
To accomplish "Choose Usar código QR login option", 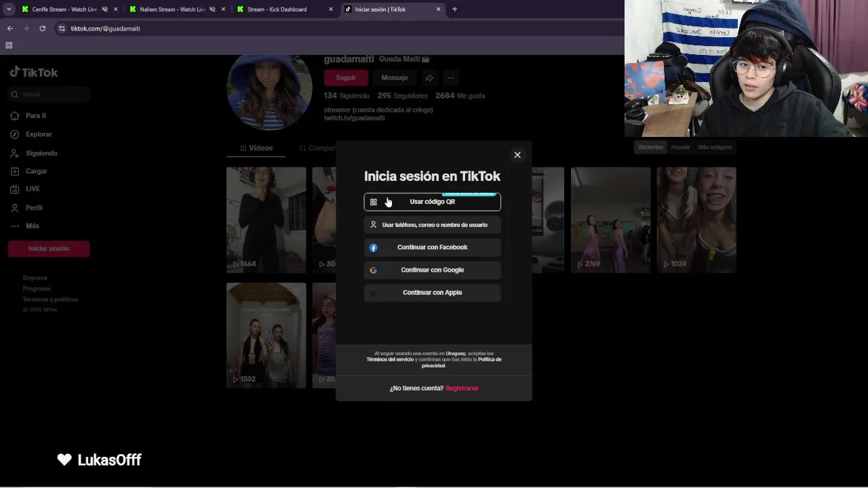I will (x=432, y=202).
